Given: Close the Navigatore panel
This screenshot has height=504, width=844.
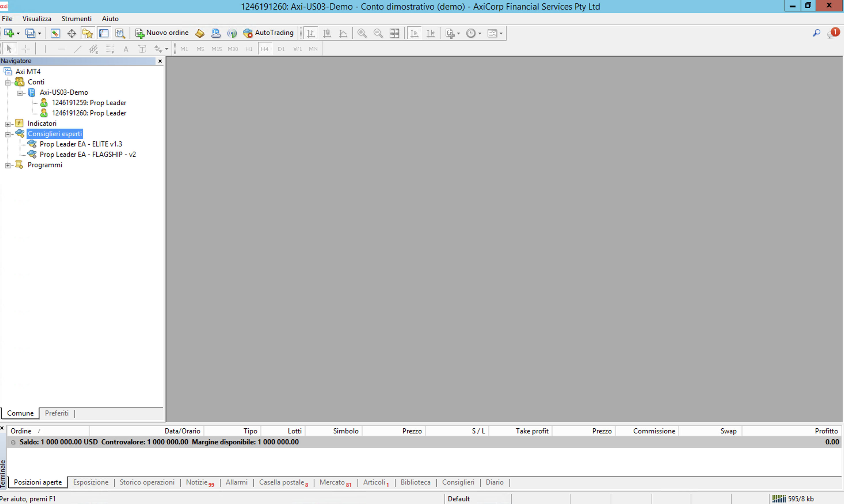Looking at the screenshot, I should pos(160,61).
